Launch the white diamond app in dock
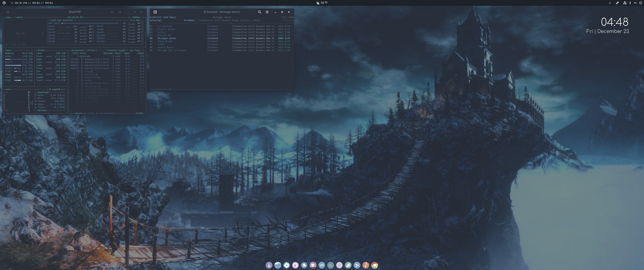This screenshot has width=644, height=270. coord(286,265)
